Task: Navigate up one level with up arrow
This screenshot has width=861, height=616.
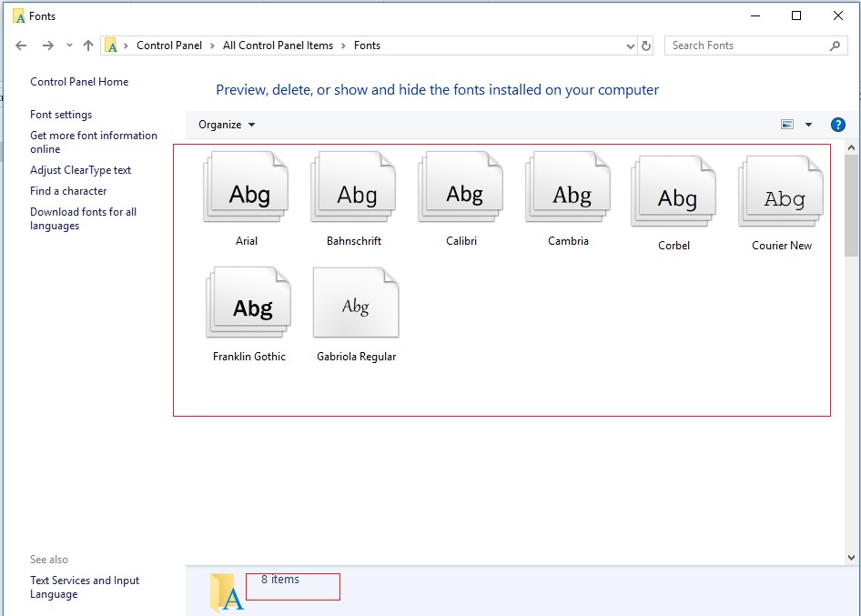Action: point(88,45)
